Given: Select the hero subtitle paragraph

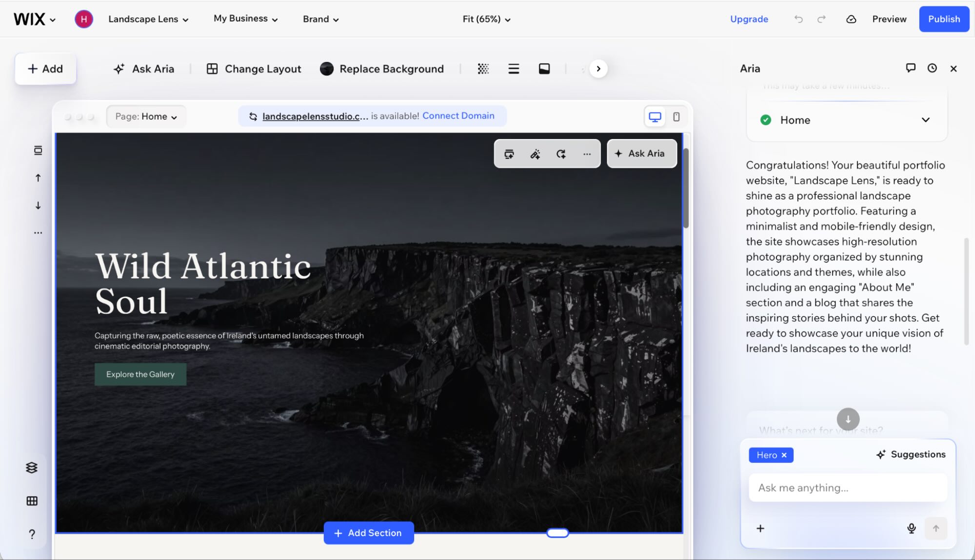Looking at the screenshot, I should [229, 340].
